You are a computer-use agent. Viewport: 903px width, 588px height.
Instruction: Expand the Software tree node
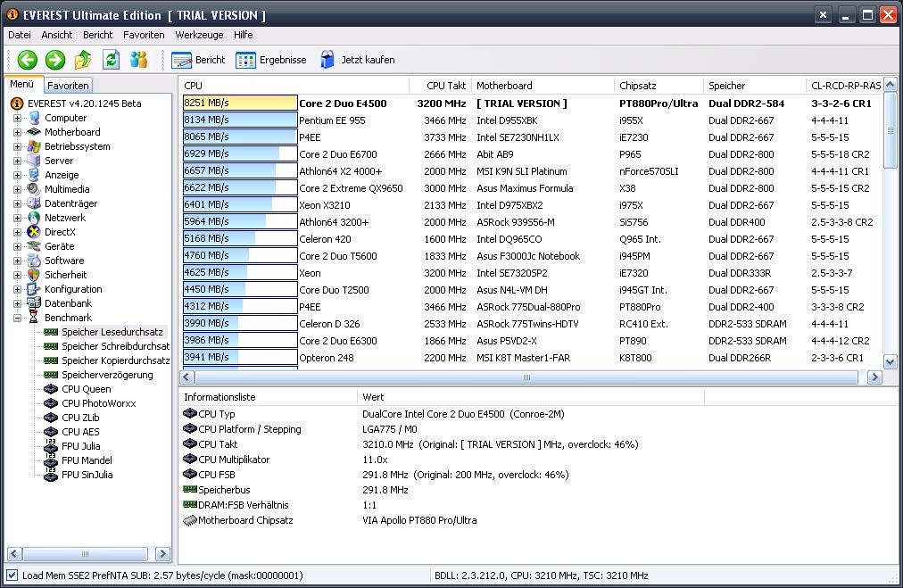tap(17, 261)
